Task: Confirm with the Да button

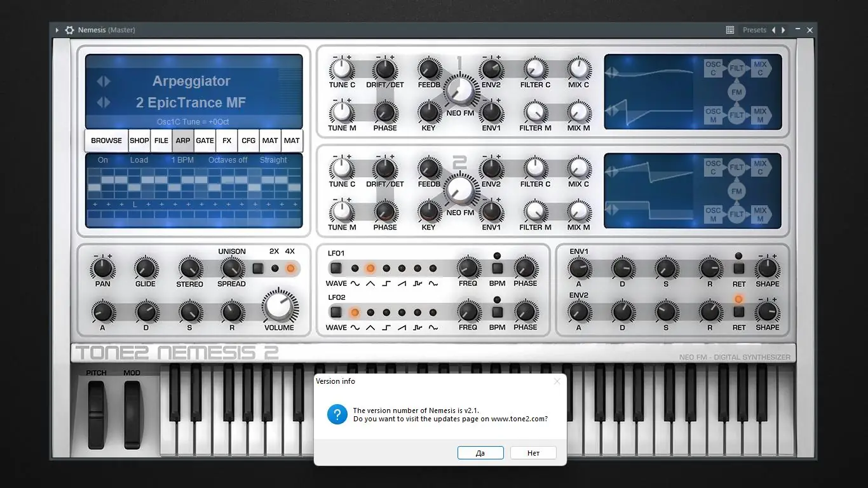Action: pos(480,453)
